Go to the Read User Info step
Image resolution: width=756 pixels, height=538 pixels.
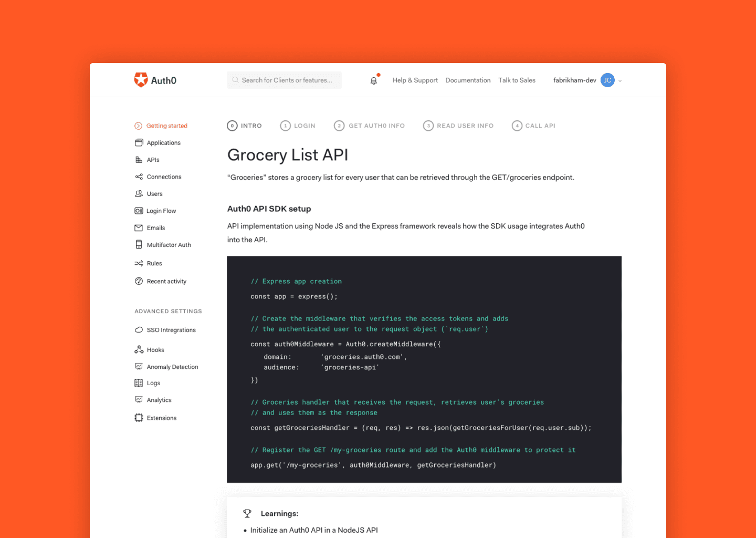458,126
